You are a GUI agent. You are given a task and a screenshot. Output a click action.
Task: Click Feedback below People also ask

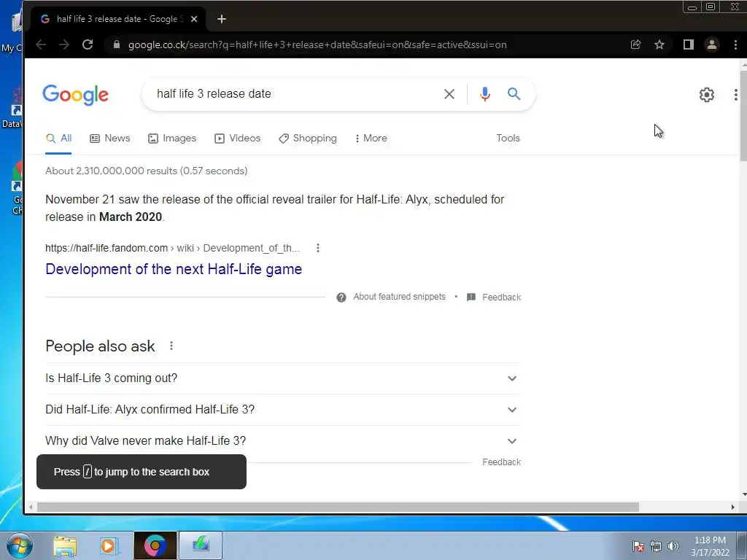tap(501, 462)
